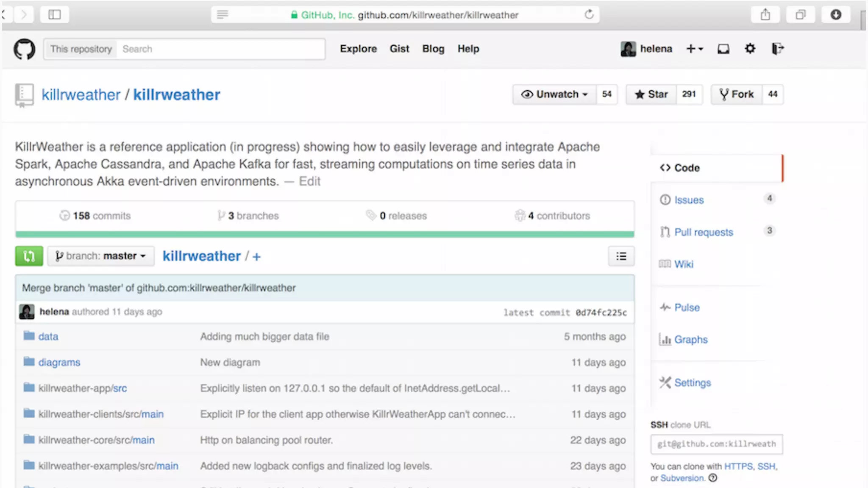The width and height of the screenshot is (868, 488).
Task: Open the Merge branch 'master' commit message
Action: (159, 288)
